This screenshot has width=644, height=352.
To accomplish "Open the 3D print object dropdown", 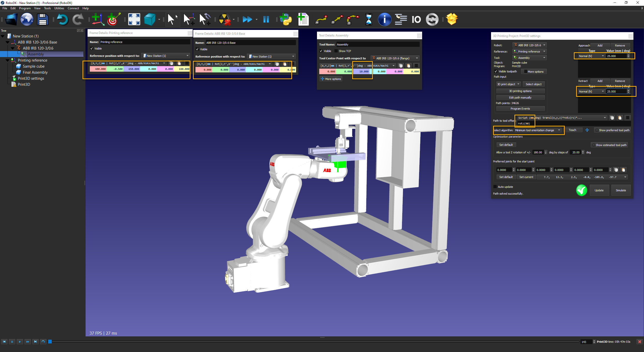I will coord(508,84).
